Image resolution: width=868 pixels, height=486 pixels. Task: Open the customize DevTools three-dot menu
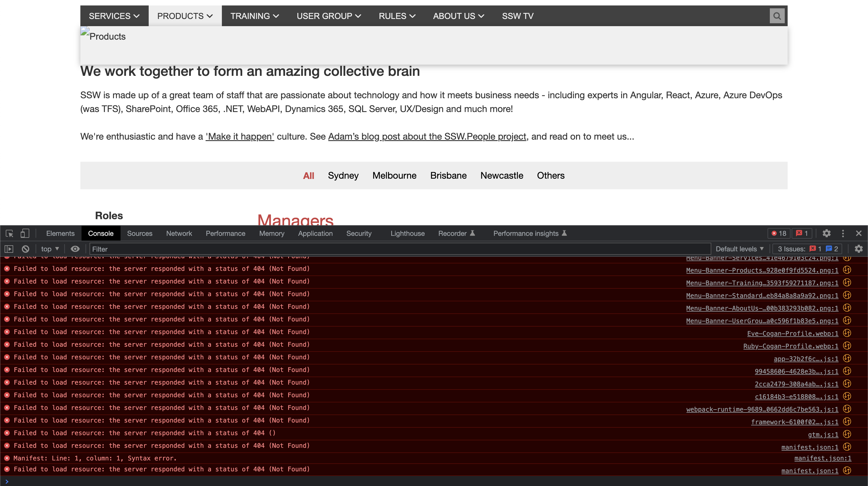(x=843, y=234)
